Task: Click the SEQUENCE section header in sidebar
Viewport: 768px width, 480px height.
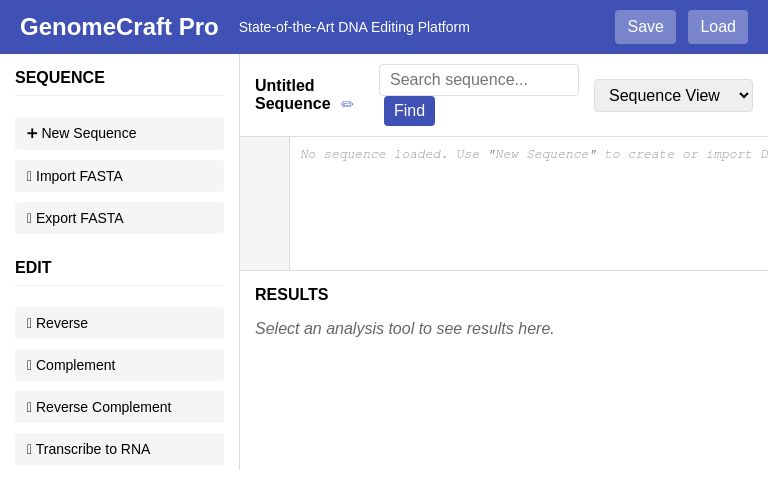Action: tap(60, 78)
